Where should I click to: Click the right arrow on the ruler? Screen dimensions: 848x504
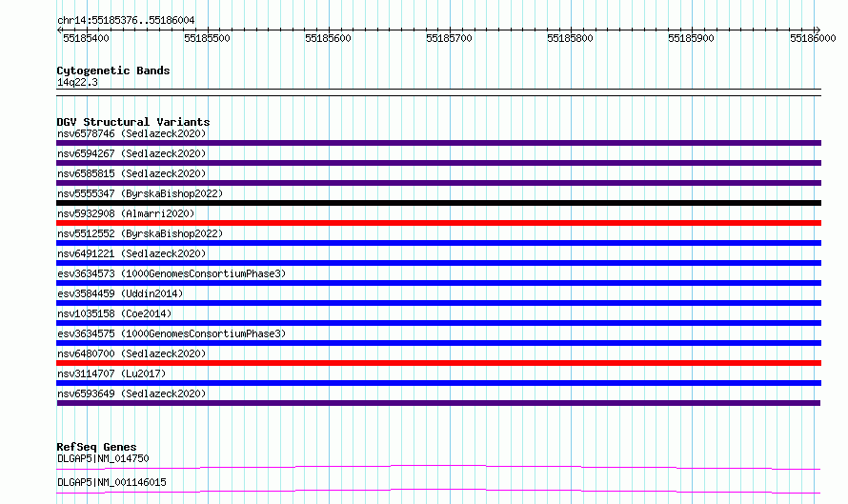click(x=818, y=30)
